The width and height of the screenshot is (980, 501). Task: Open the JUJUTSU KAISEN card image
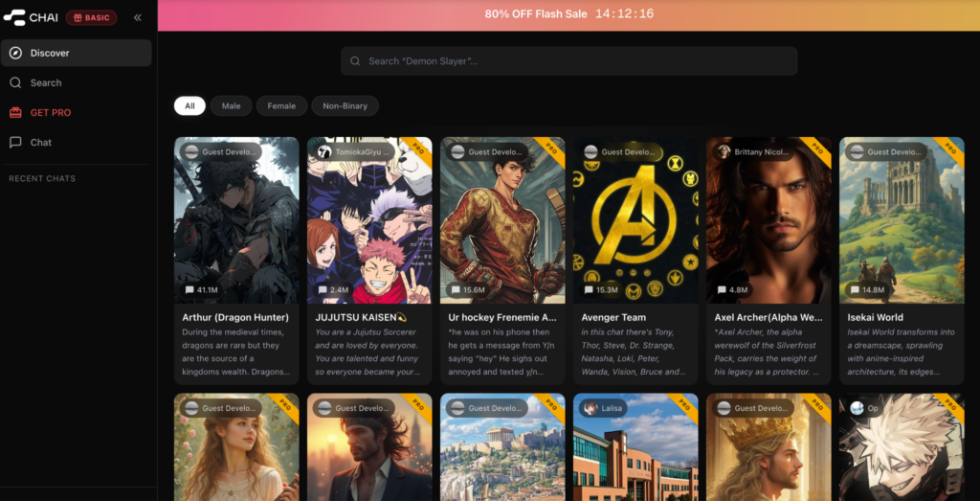(x=369, y=220)
